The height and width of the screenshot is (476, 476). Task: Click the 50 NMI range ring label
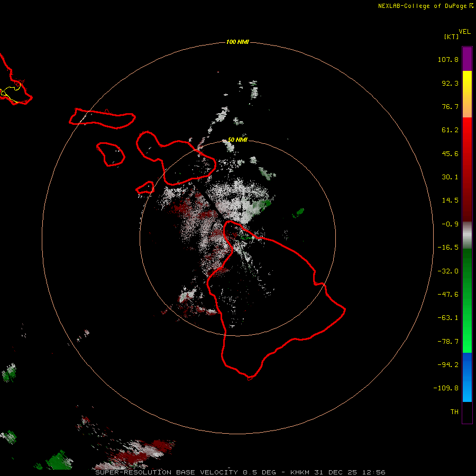tap(237, 140)
